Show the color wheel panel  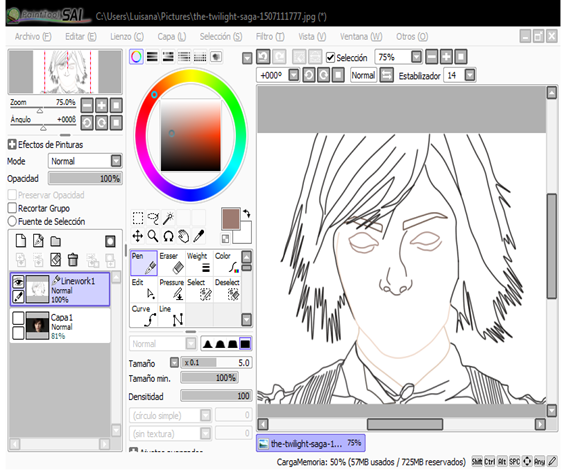tap(136, 57)
